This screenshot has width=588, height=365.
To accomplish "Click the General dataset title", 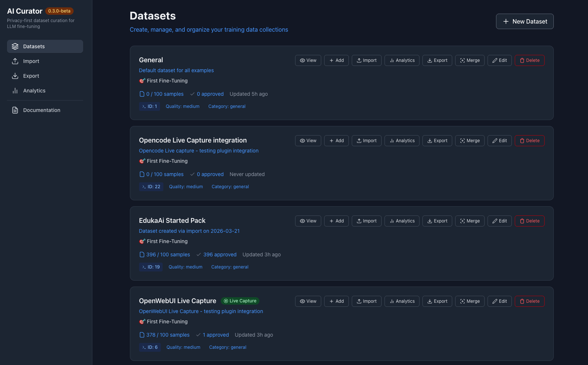I will (151, 60).
